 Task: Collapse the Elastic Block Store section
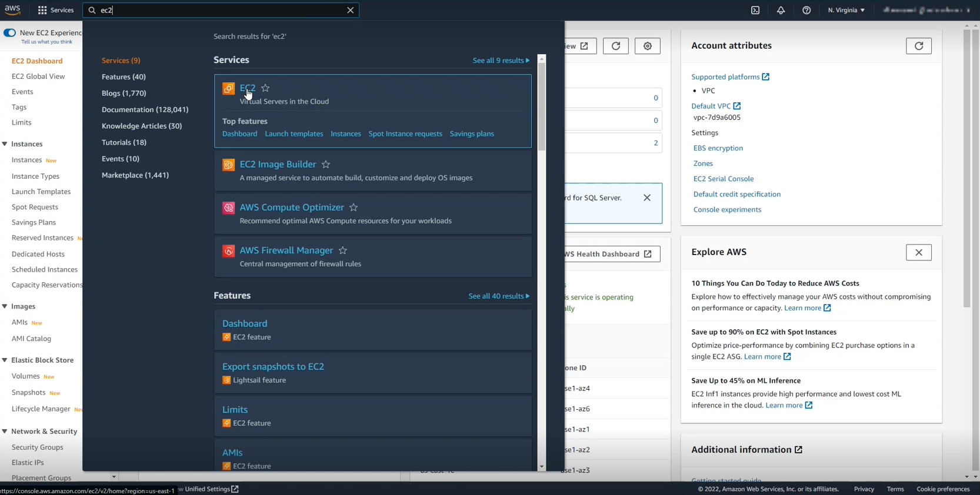point(5,360)
